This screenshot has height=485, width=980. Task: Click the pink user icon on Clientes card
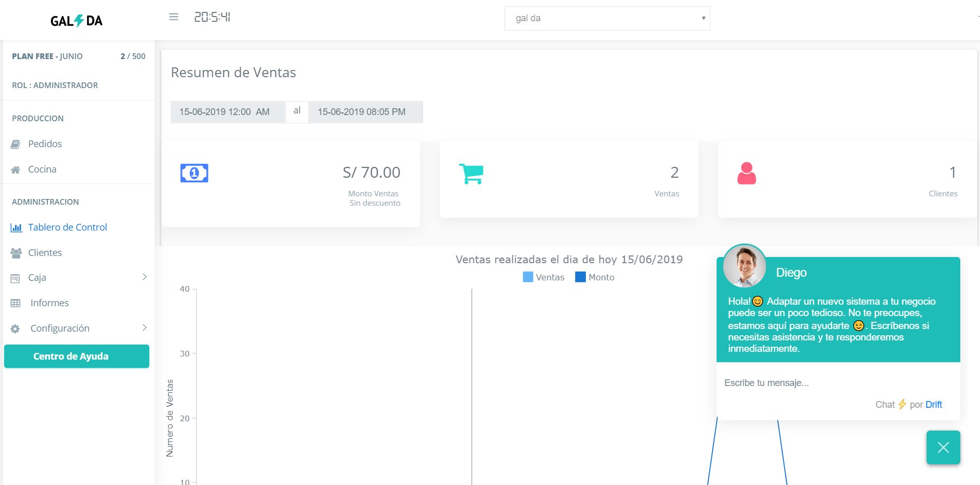coord(747,173)
